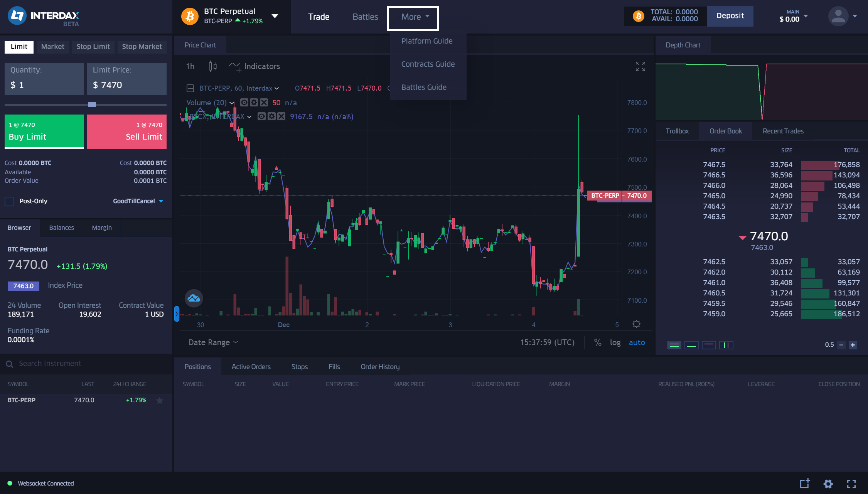Image resolution: width=868 pixels, height=494 pixels.
Task: Click the order size slider handle
Action: pyautogui.click(x=92, y=105)
